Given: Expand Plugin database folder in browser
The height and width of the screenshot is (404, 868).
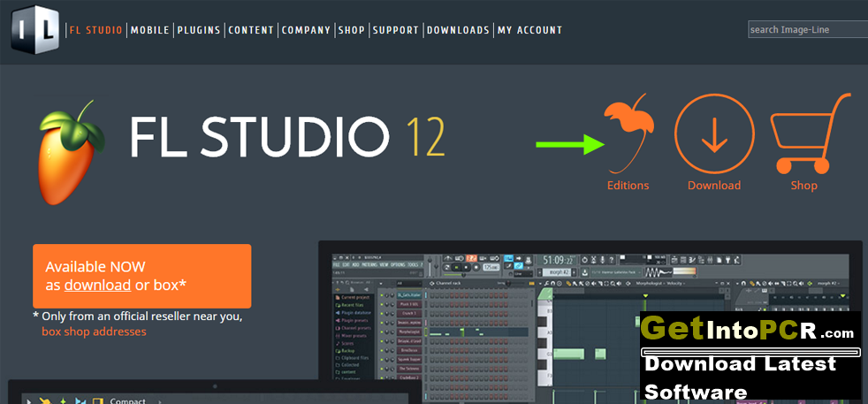Looking at the screenshot, I should [354, 313].
